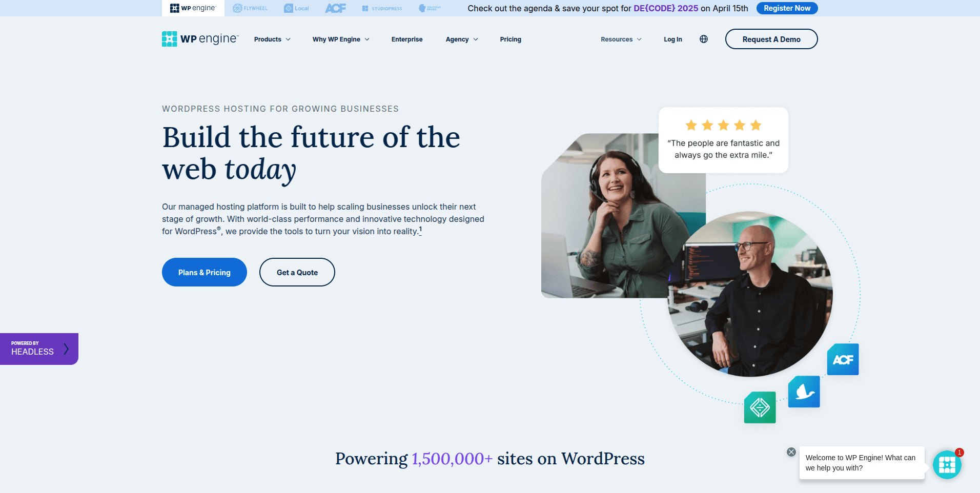Open the Local brand link

pyautogui.click(x=296, y=8)
